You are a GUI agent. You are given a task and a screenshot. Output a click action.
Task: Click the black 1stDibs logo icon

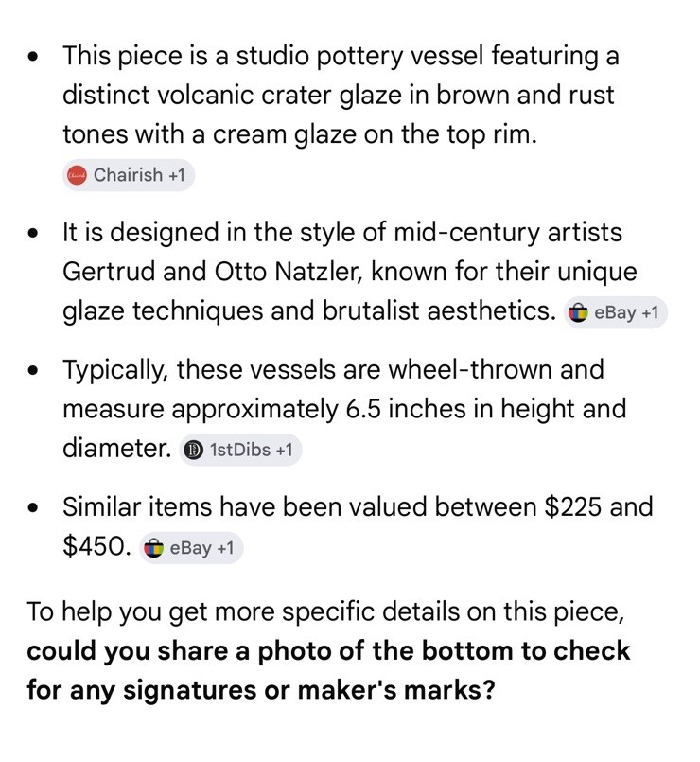pos(193,450)
